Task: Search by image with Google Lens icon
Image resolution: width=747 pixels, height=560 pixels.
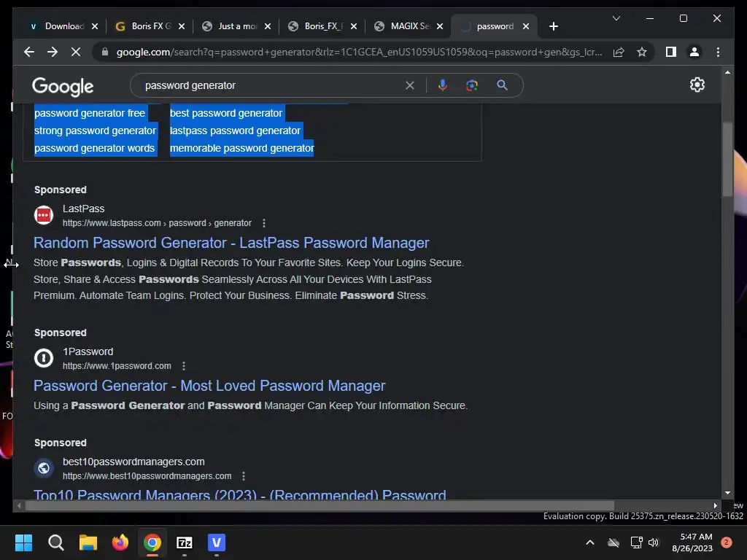Action: pyautogui.click(x=472, y=85)
